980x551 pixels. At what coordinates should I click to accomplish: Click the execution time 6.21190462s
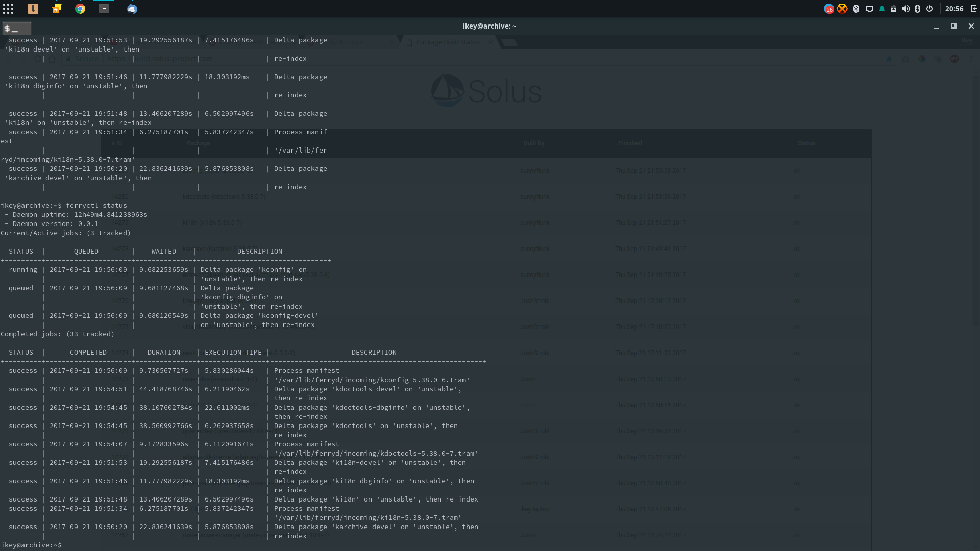pos(227,389)
